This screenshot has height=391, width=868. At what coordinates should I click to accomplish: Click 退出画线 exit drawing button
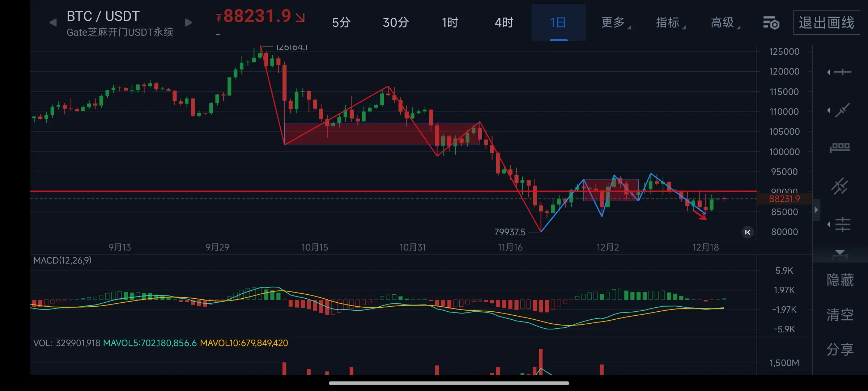tap(826, 23)
